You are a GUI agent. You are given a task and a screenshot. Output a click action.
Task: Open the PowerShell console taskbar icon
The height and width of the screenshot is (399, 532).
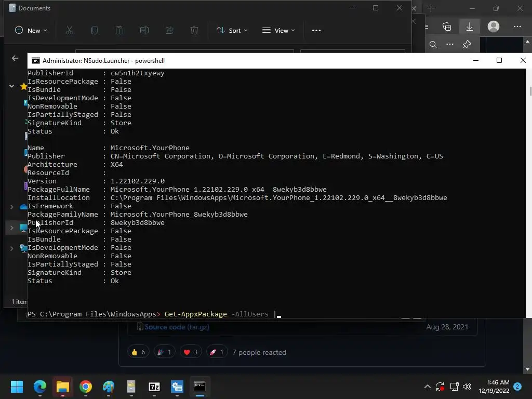(x=199, y=387)
